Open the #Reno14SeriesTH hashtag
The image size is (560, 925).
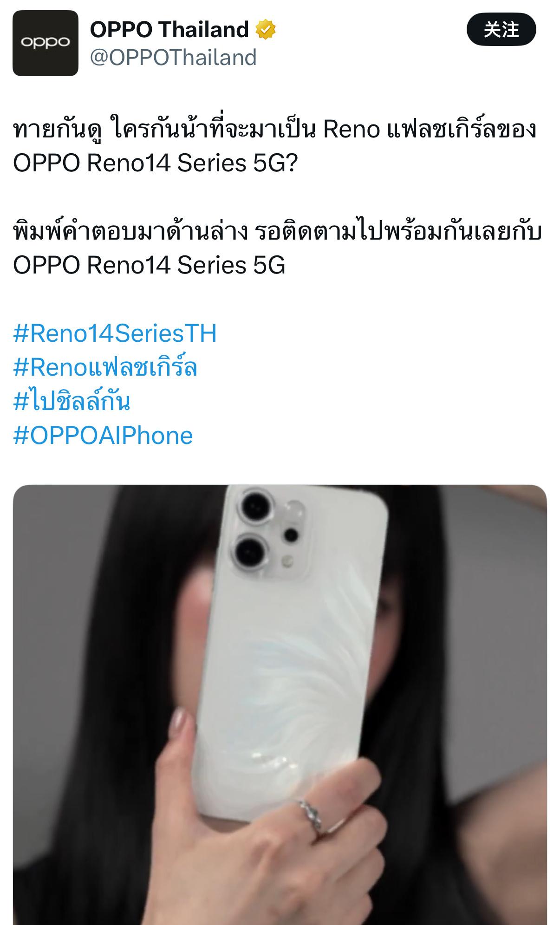click(115, 333)
